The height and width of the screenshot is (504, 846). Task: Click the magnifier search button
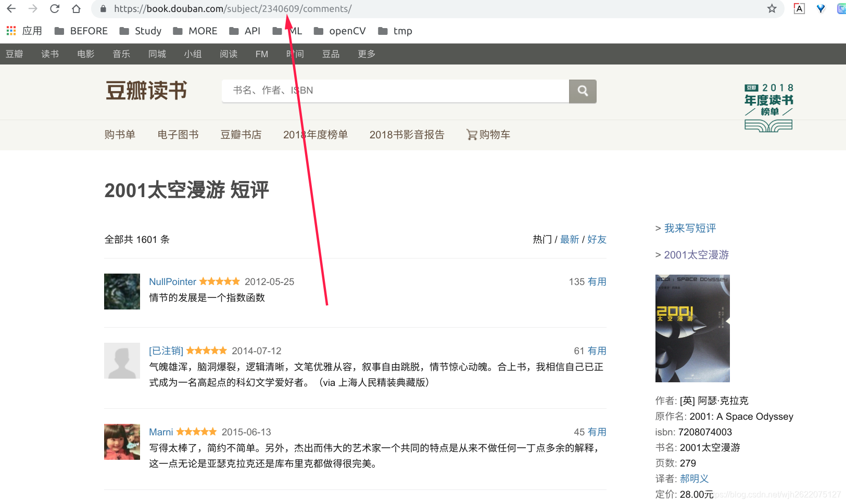click(583, 91)
